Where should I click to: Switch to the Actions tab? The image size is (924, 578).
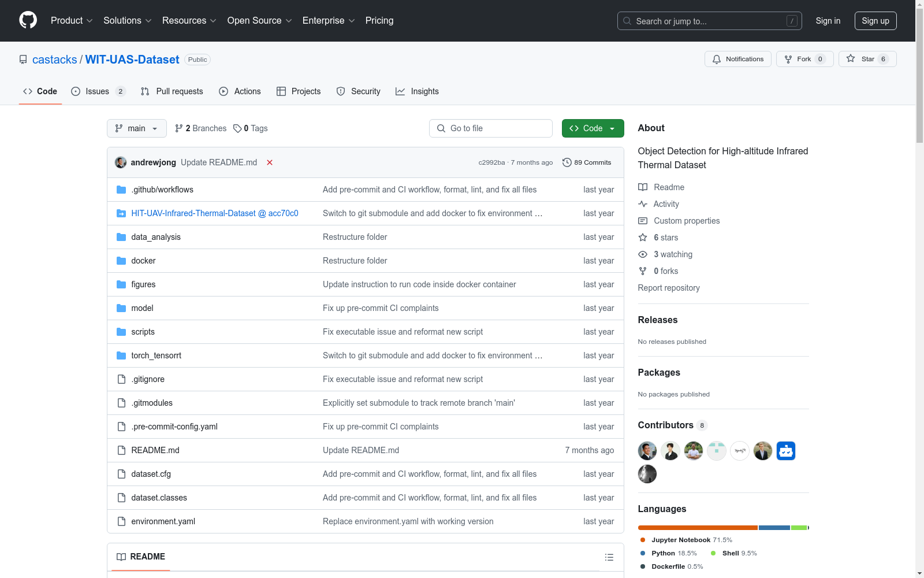[240, 91]
